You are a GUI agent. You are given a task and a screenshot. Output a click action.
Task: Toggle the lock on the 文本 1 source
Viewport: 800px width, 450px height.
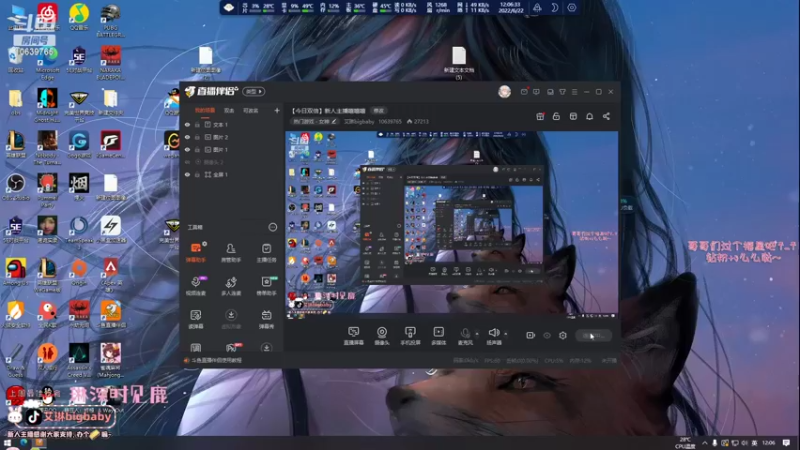click(x=197, y=124)
